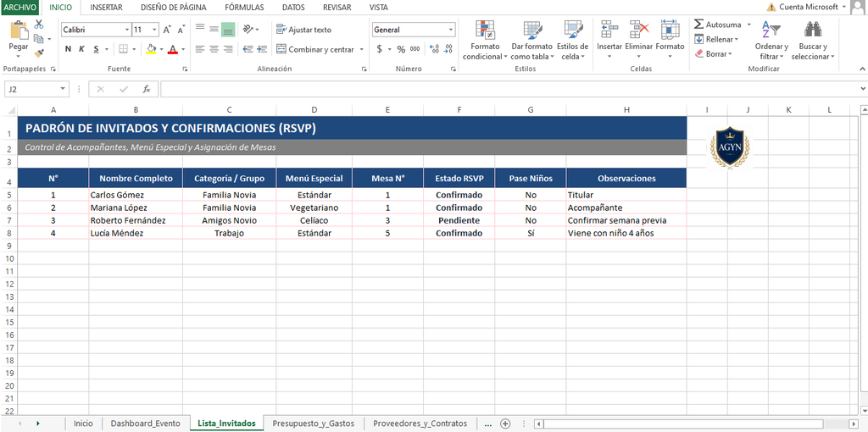Viewport: 868px width, 432px height.
Task: Open Ordenar y filtrar menu
Action: 771,41
